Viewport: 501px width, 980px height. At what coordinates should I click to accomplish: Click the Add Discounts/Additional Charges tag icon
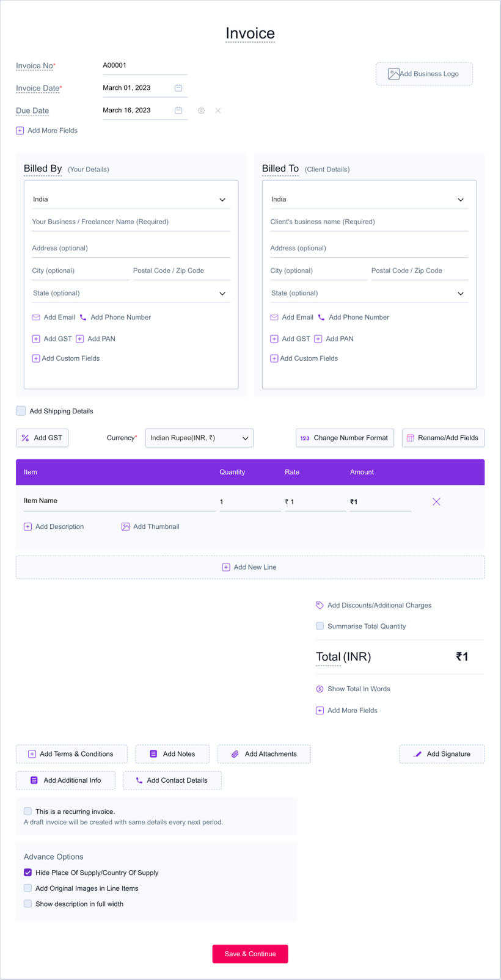(320, 605)
